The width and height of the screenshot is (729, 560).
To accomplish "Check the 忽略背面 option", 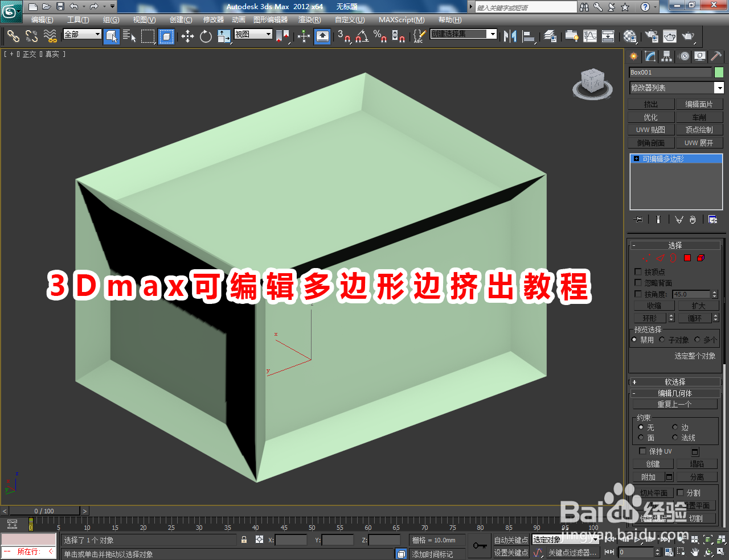I will pos(638,282).
